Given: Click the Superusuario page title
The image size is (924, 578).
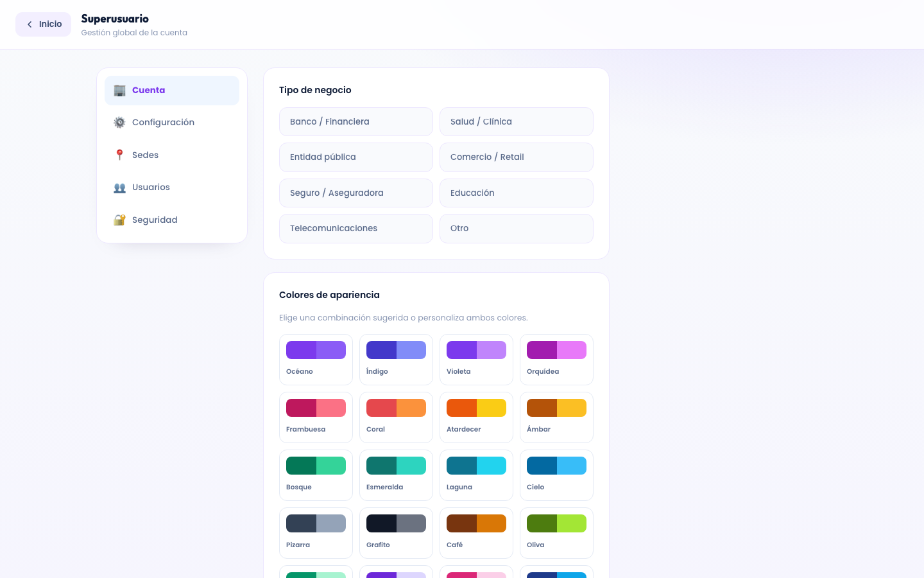Looking at the screenshot, I should 115,19.
